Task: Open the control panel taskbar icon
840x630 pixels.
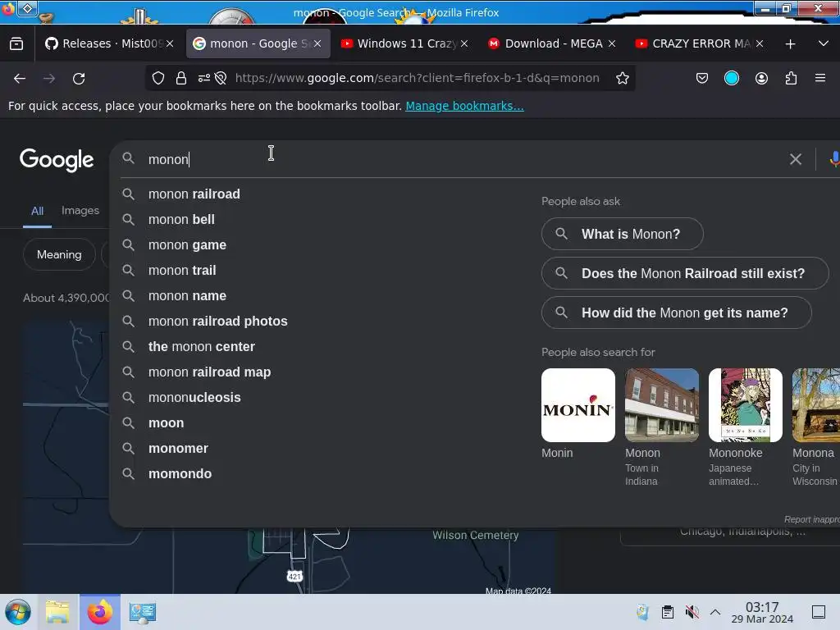Action: [x=143, y=612]
